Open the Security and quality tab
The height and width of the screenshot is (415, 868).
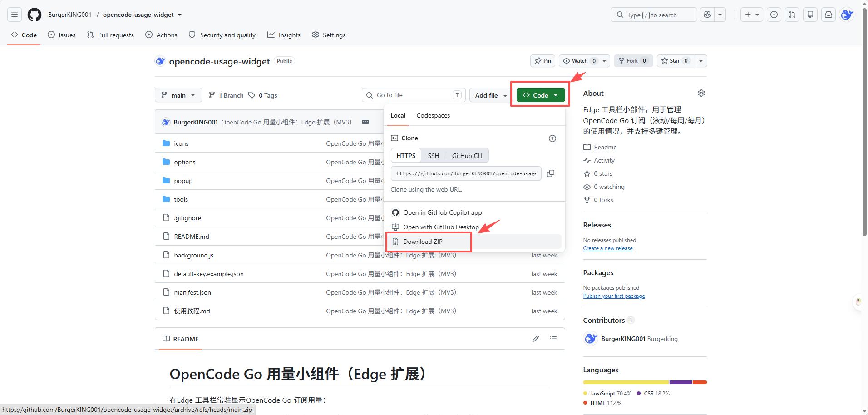222,35
